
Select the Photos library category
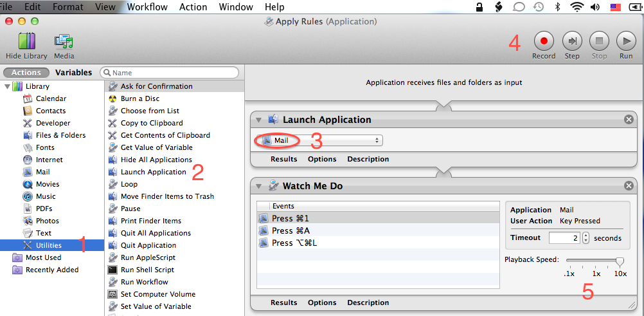click(47, 221)
